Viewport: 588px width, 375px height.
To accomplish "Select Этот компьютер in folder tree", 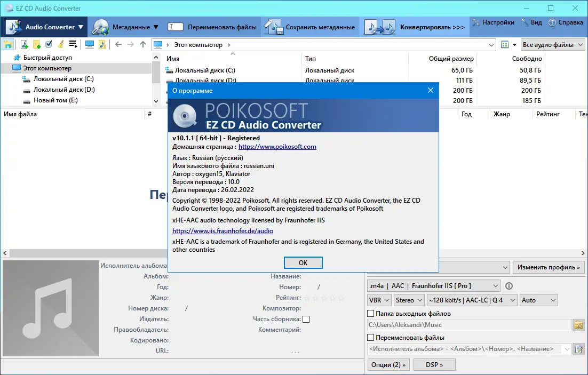I will (47, 68).
